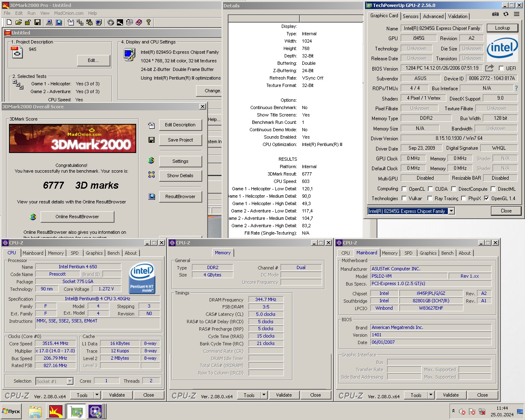The height and width of the screenshot is (420, 525).
Task: Click the Show Details button
Action: 180,176
